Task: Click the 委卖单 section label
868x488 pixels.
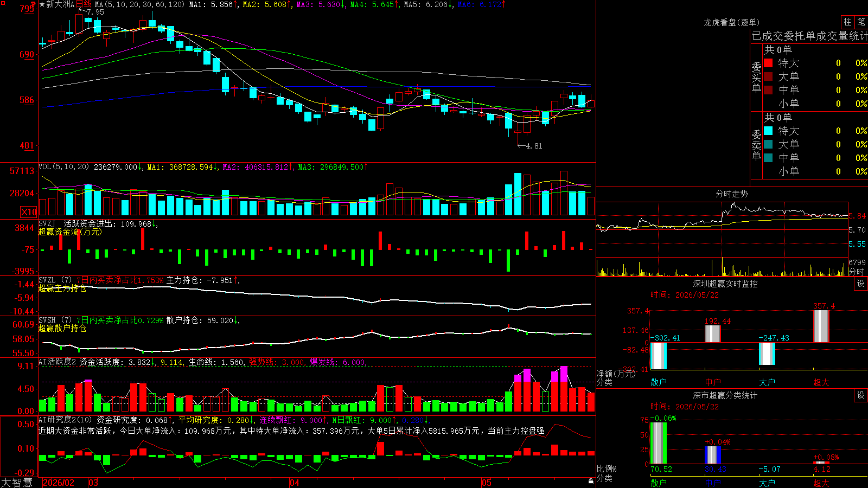Action: [756, 145]
